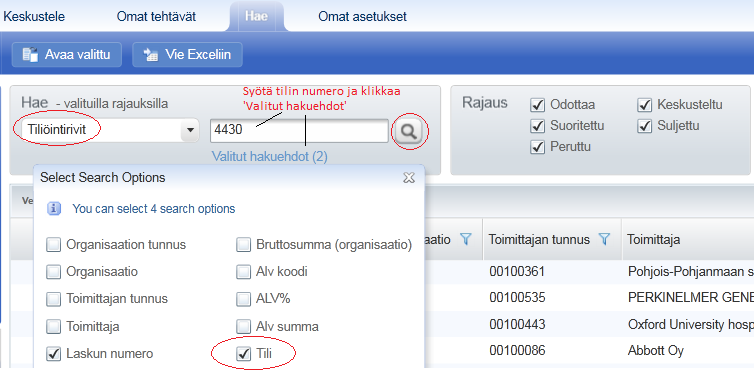
Task: Filter the Toimittajan tunnus column
Action: pos(605,239)
